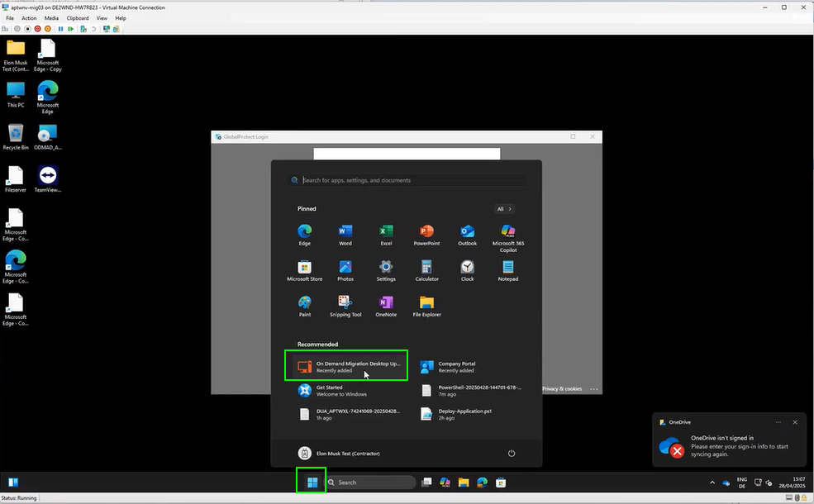Switch the ENG DE input language indicator
This screenshot has height=504, width=814.
click(742, 483)
